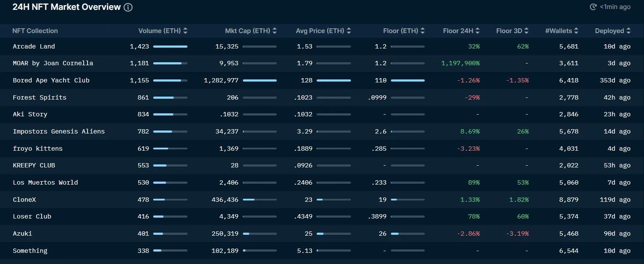
Task: Click the Arcade Land volume bar
Action: coord(170,46)
